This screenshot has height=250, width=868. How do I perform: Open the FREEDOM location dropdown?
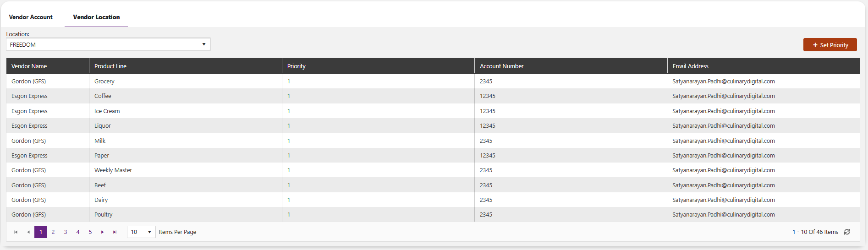(108, 44)
